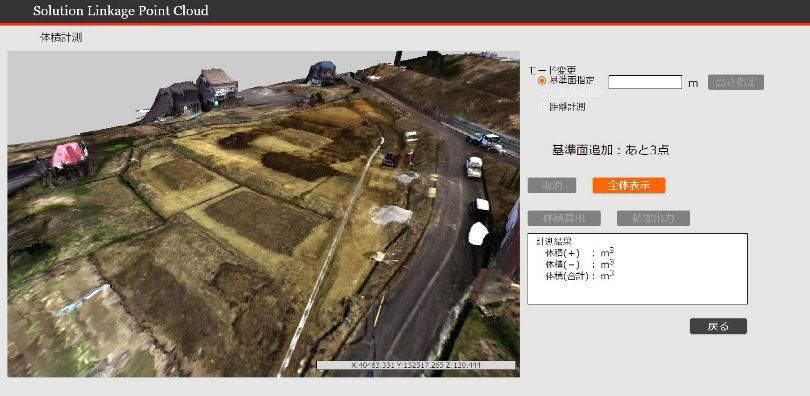
Task: Click the 体積計測 heading
Action: click(61, 38)
